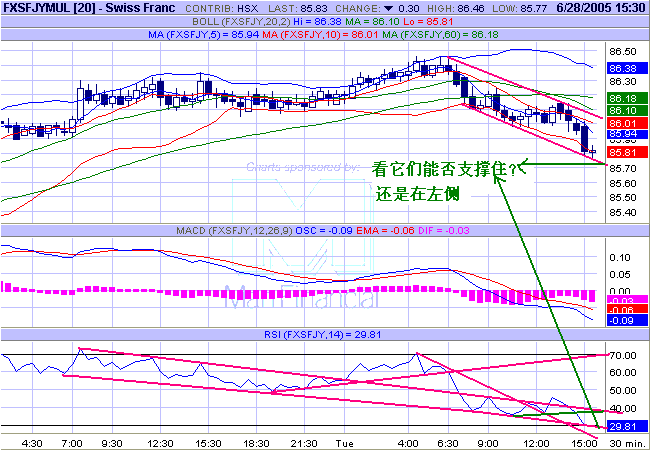Select the red 85.81 price tag

click(622, 152)
